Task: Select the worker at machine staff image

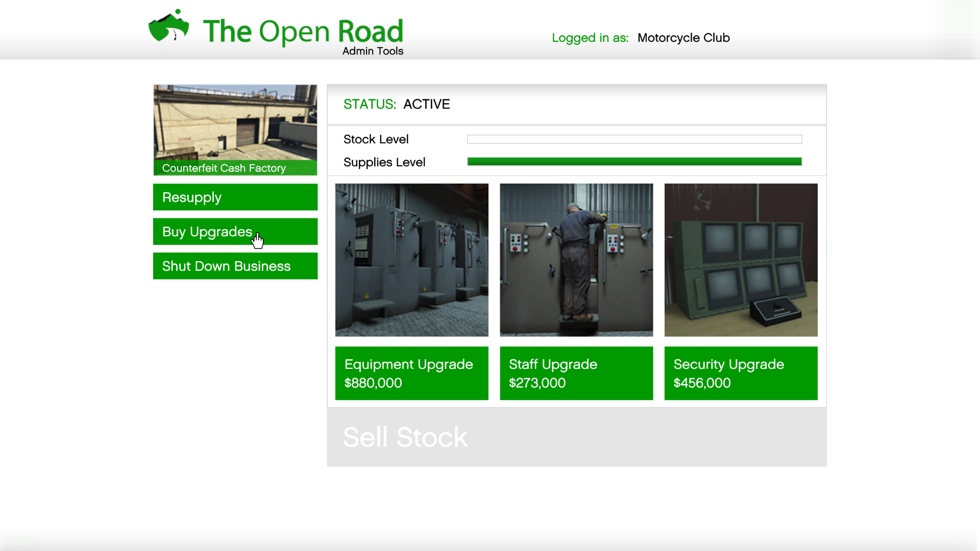Action: (x=576, y=260)
